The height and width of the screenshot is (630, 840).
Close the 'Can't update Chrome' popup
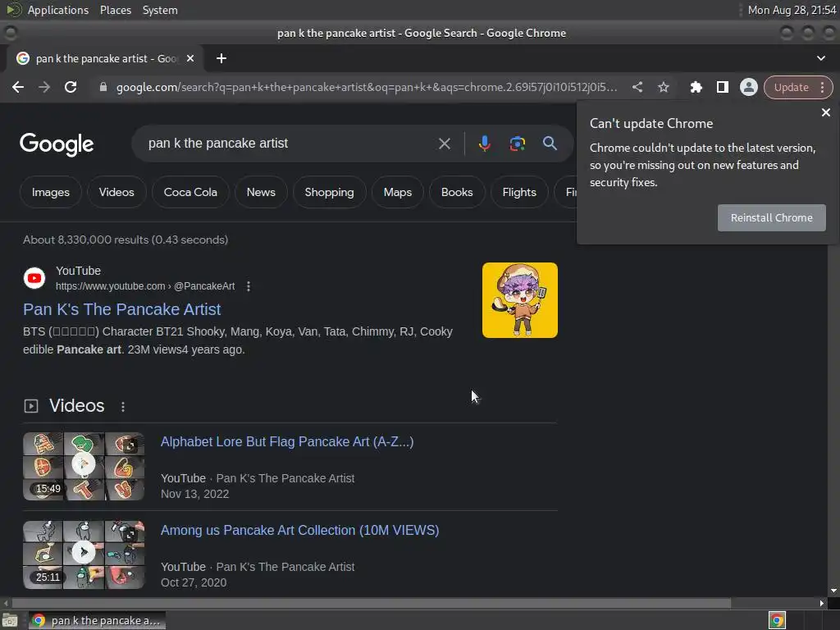pos(825,112)
